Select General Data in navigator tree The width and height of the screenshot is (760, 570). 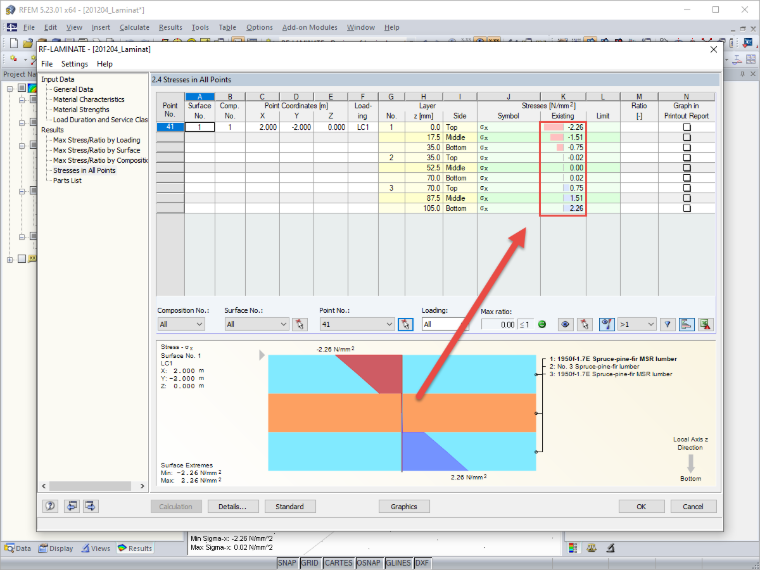coord(73,89)
